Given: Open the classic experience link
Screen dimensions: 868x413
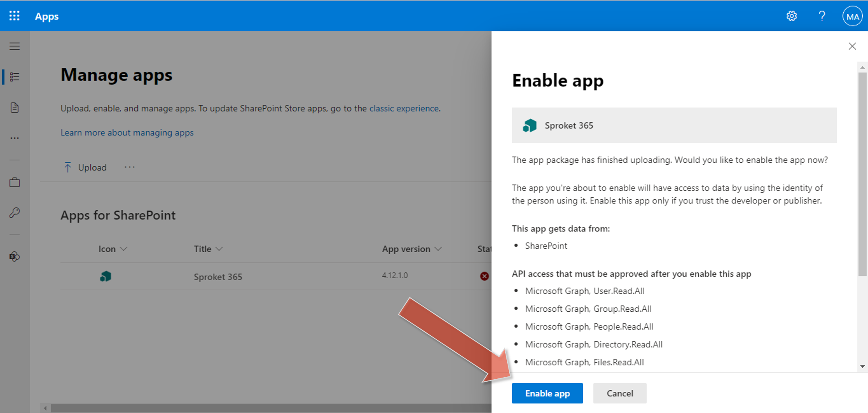Looking at the screenshot, I should 404,108.
